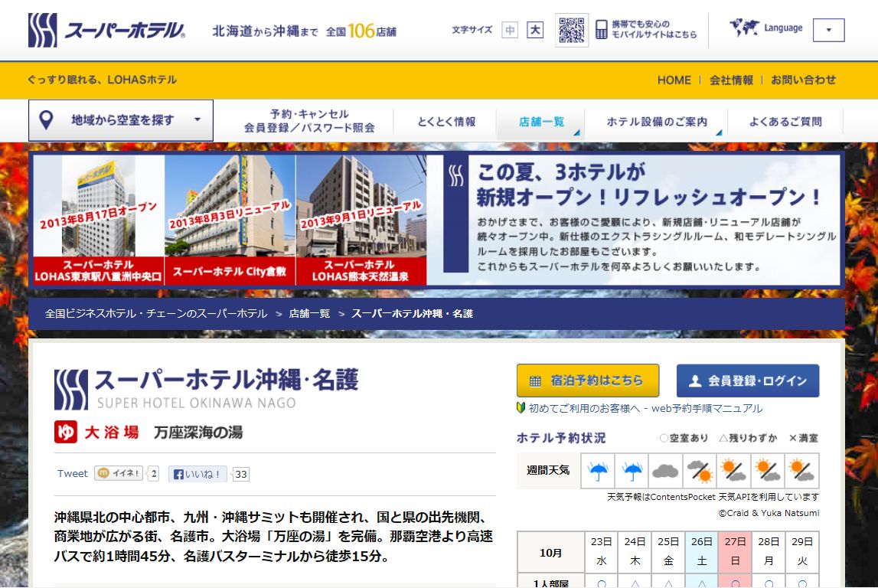Click LOHAS熊本天然温泉 hotel thumbnail
The image size is (878, 588).
coord(361,220)
